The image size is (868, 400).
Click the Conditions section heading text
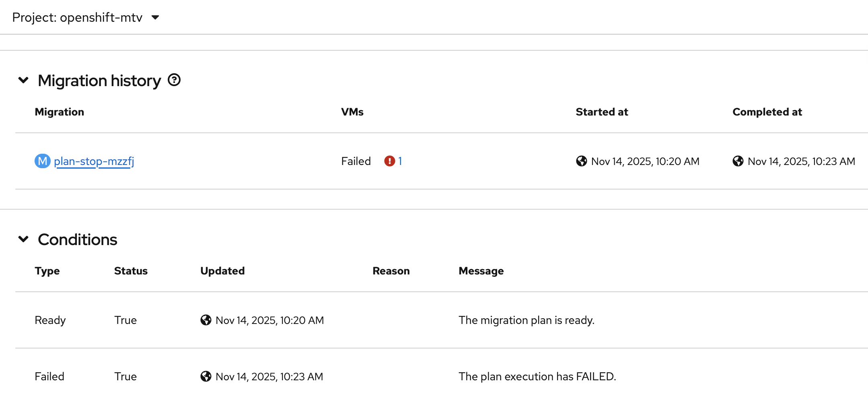coord(77,239)
